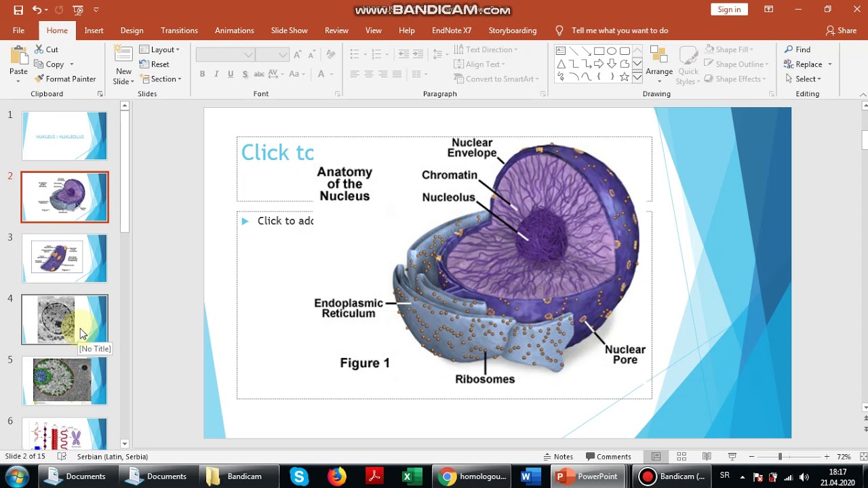Pick the rectangle shape from shapes gallery

pyautogui.click(x=599, y=51)
